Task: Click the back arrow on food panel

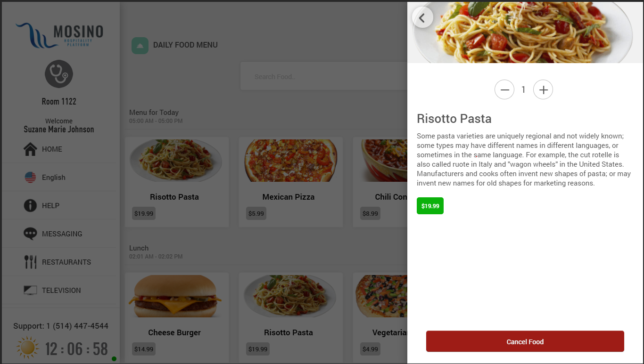Action: (x=422, y=18)
